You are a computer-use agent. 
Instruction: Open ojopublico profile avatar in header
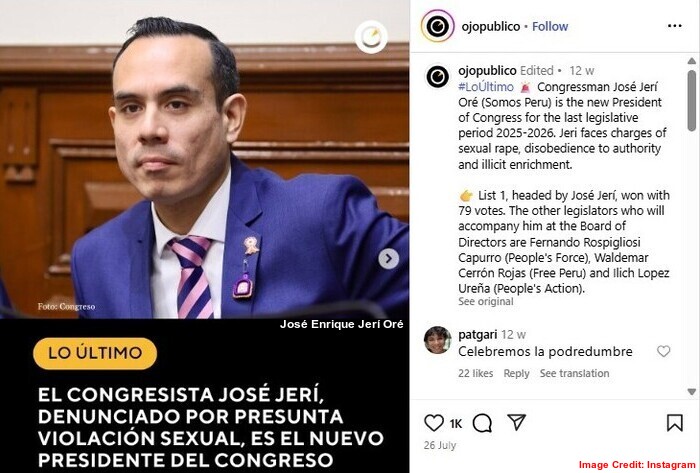click(438, 26)
